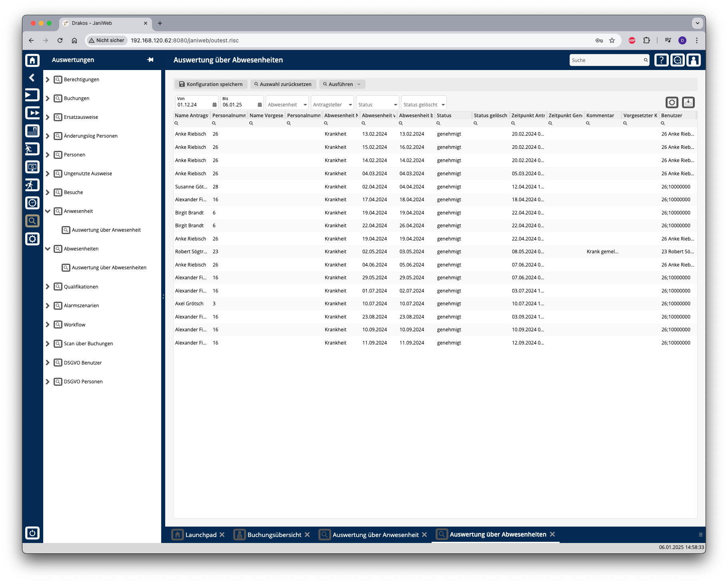The height and width of the screenshot is (583, 728).
Task: Click the power logout icon at the bottom of the sidebar
Action: click(32, 533)
